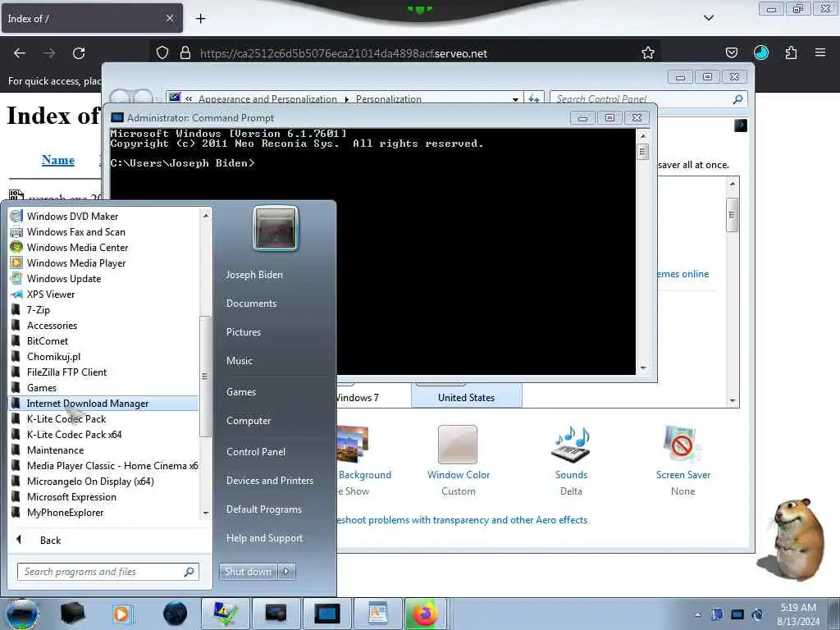This screenshot has height=630, width=840.
Task: Expand the Chomikuj.pl folder
Action: pyautogui.click(x=53, y=356)
